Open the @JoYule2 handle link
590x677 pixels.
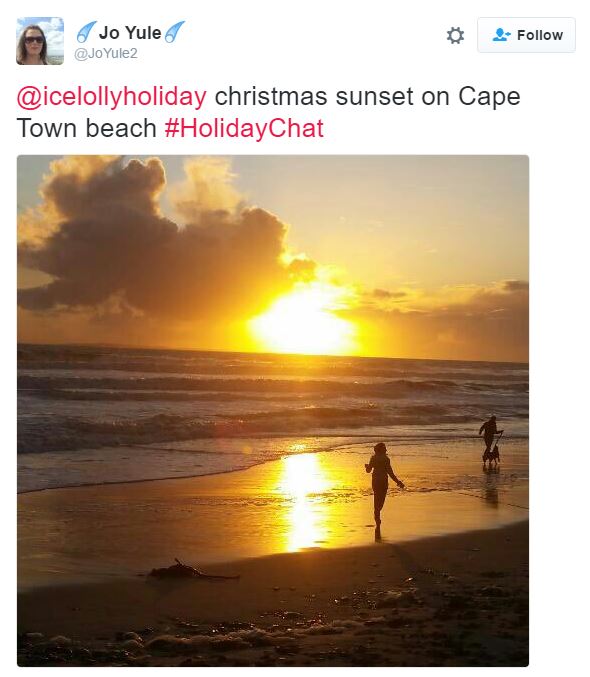[106, 54]
